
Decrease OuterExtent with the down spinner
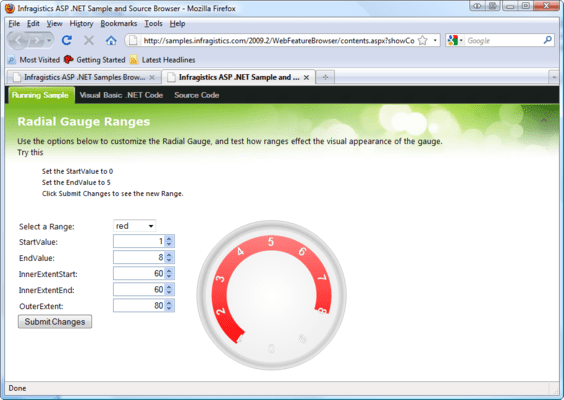[169, 309]
